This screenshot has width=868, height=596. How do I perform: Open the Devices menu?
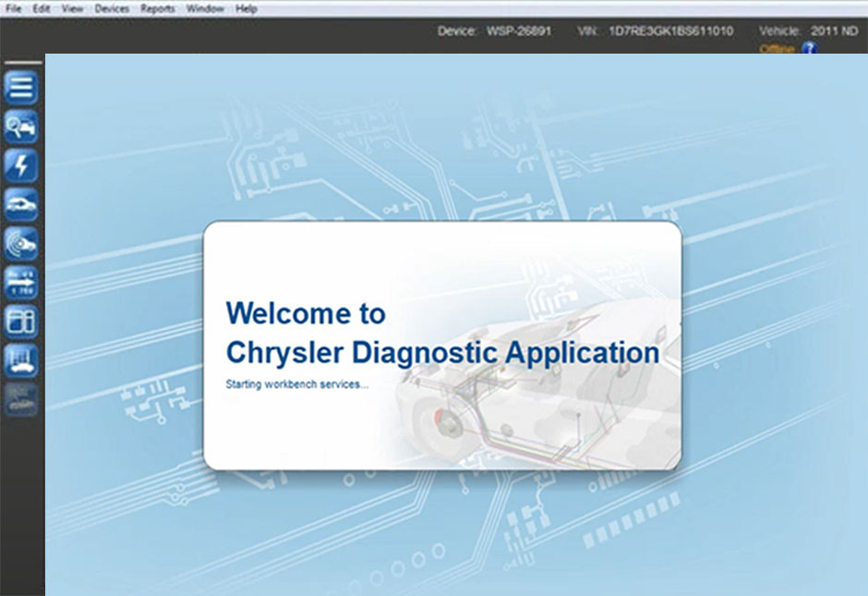coord(112,8)
